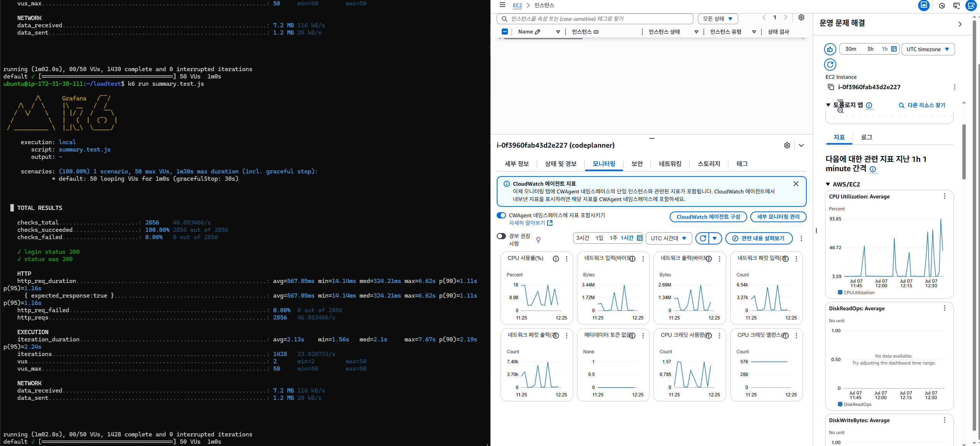Open hamburger navigation menu
The image size is (980, 446).
(502, 5)
